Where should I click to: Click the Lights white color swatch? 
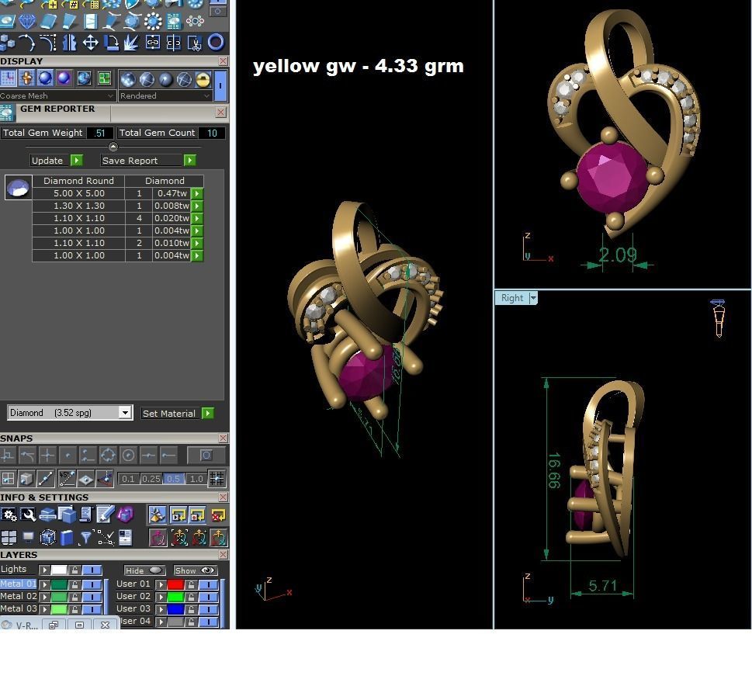tap(59, 570)
